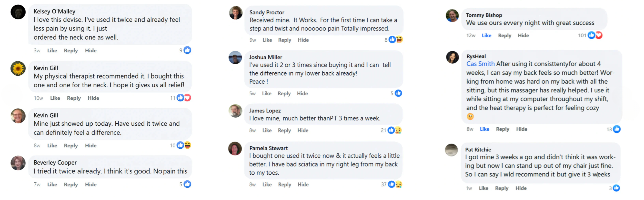Viewport: 644px width, 200px height.
Task: Click Kevin Gill's sunflower avatar
Action: click(x=18, y=68)
